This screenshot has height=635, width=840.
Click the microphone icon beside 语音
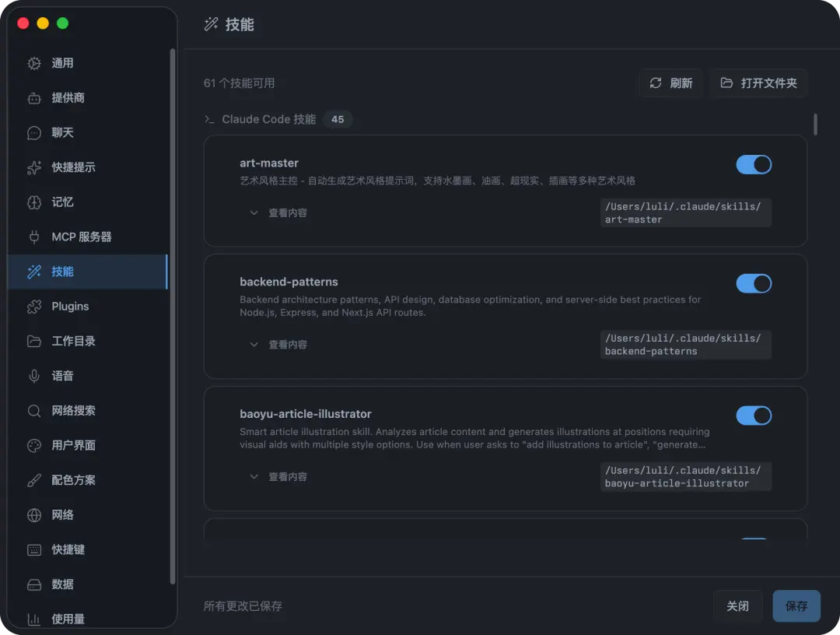point(34,376)
